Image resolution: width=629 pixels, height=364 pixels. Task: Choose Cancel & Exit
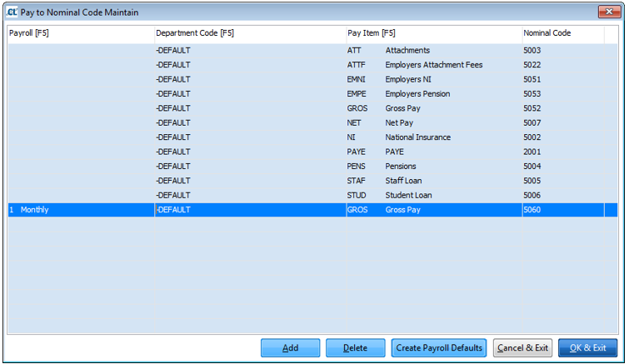click(522, 347)
